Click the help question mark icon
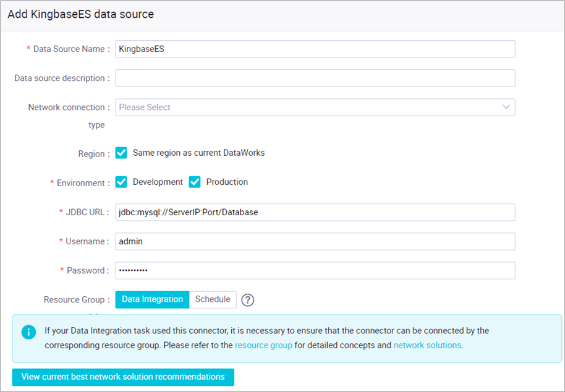The height and width of the screenshot is (392, 565). coord(247,300)
